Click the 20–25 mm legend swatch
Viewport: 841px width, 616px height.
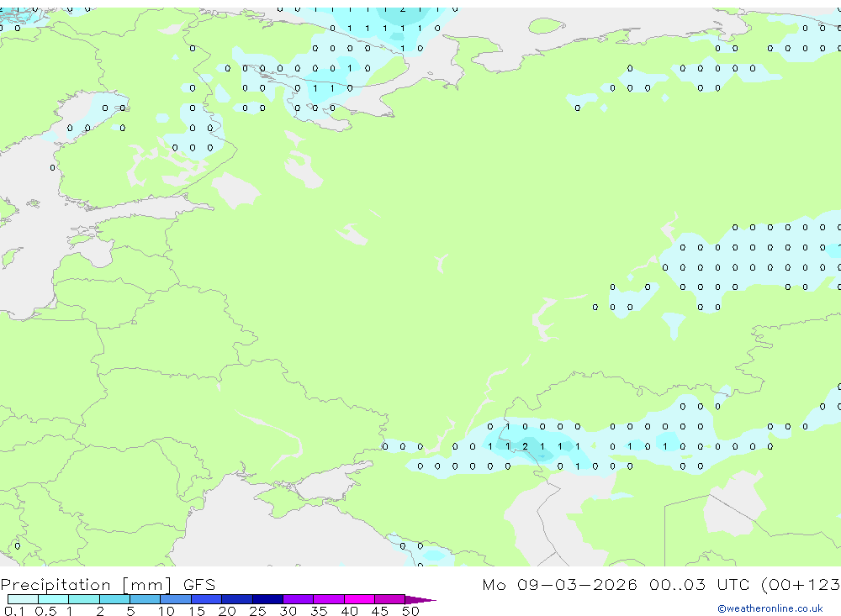[x=237, y=599]
